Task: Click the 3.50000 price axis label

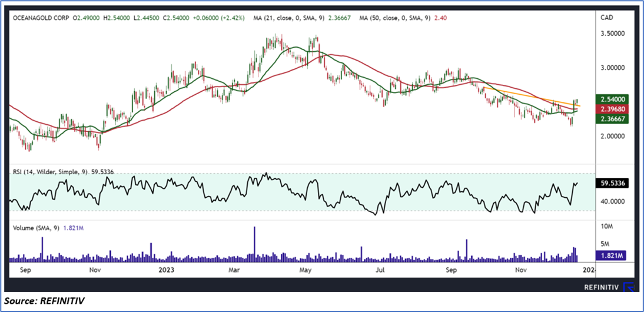Action: [x=612, y=34]
